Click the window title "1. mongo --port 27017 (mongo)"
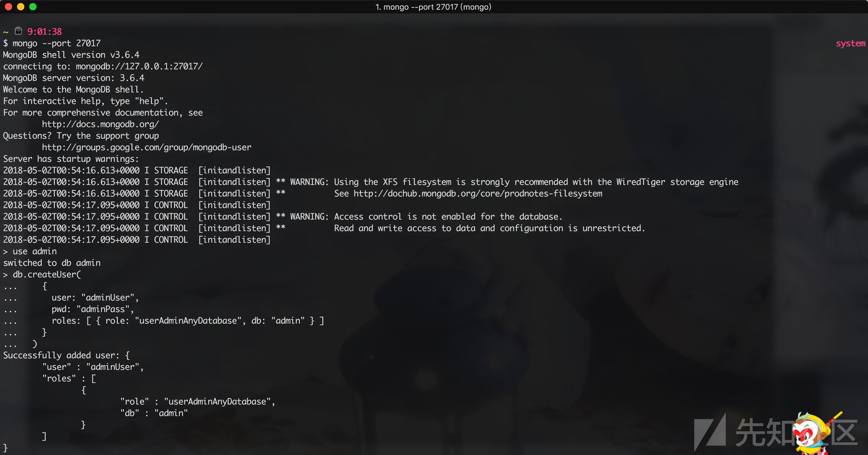This screenshot has width=868, height=455. [x=433, y=7]
